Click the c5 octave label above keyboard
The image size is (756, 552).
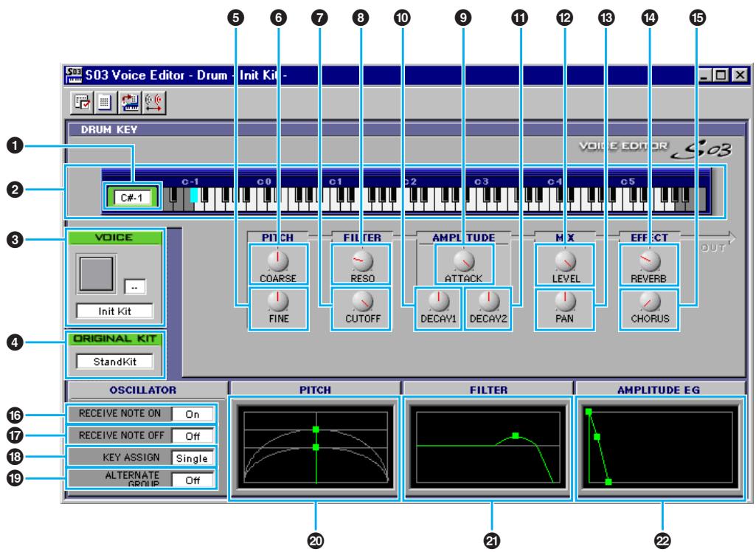pos(627,182)
